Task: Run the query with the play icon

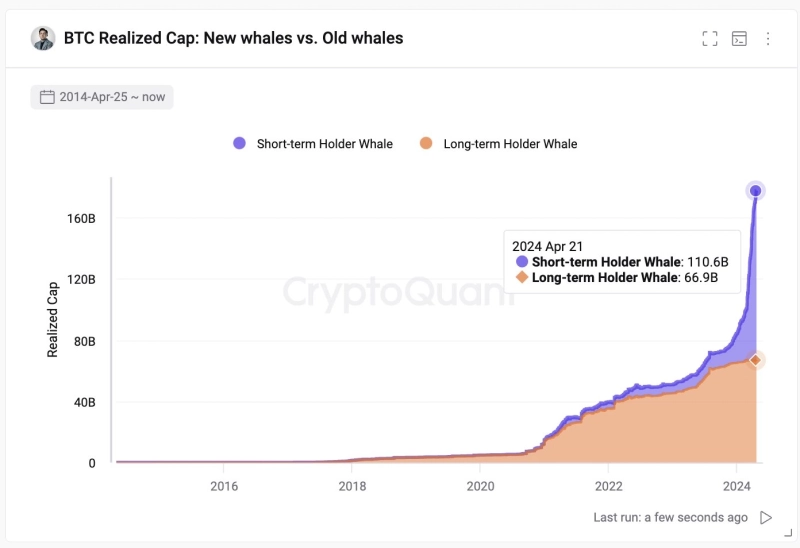Action: (x=766, y=517)
